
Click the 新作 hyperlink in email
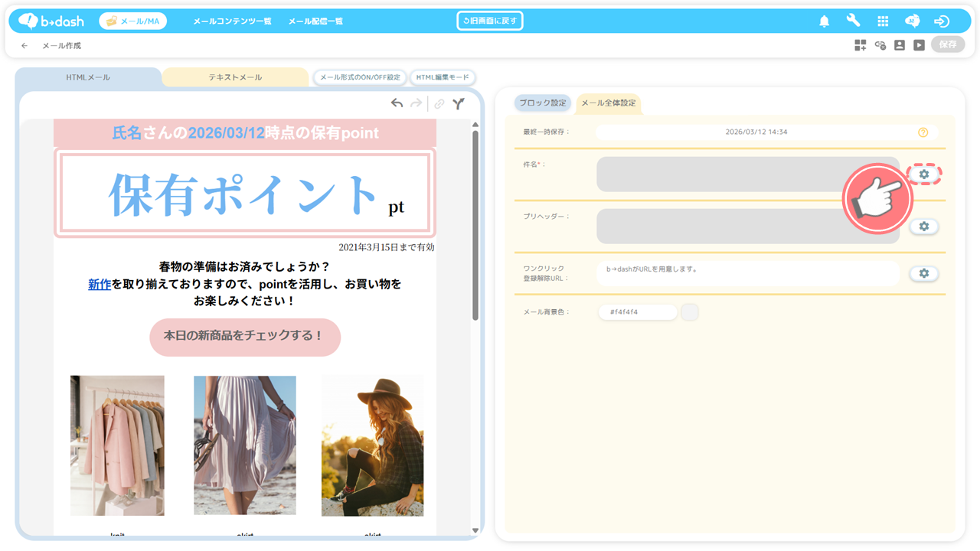point(100,284)
